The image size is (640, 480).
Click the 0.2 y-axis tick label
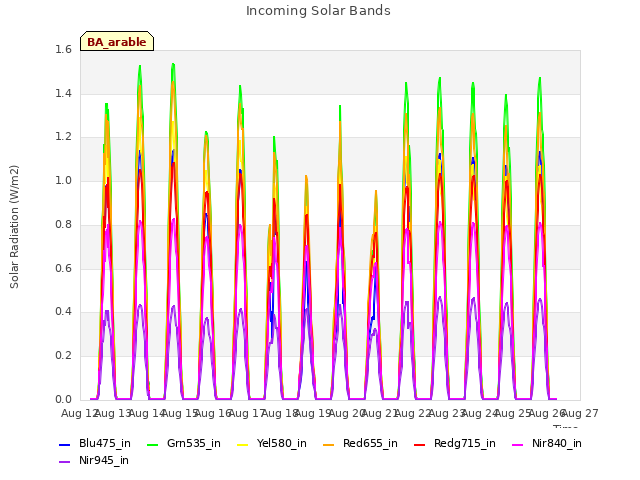tap(63, 356)
